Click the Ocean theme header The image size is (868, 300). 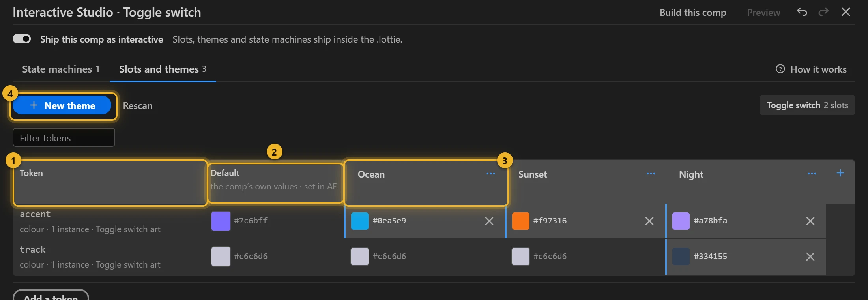(371, 174)
